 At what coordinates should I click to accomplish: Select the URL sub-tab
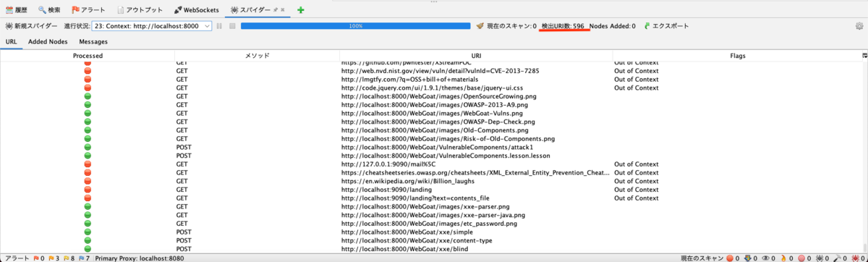[x=12, y=42]
